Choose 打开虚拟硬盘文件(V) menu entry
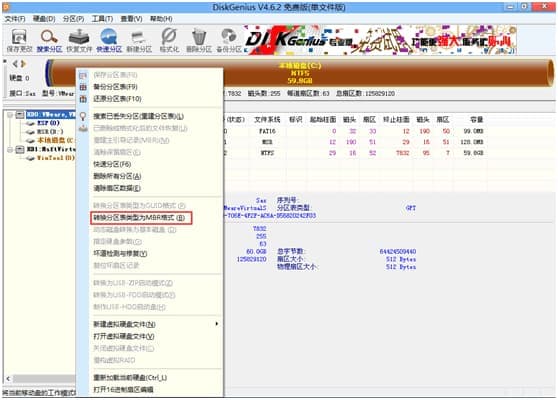The width and height of the screenshot is (558, 400). (x=123, y=336)
